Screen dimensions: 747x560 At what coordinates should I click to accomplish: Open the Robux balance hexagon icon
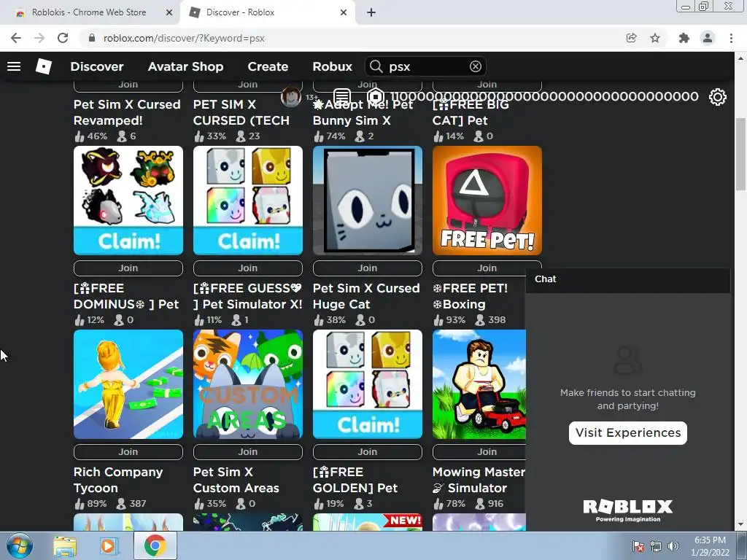pyautogui.click(x=376, y=97)
